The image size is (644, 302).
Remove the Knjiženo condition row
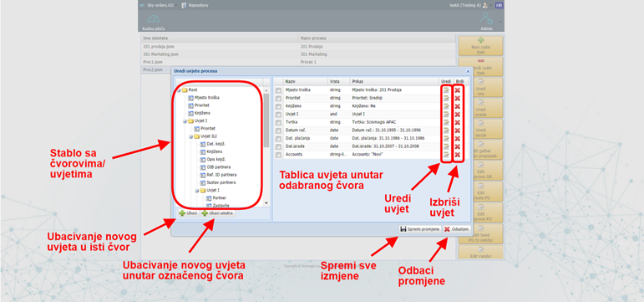(457, 106)
